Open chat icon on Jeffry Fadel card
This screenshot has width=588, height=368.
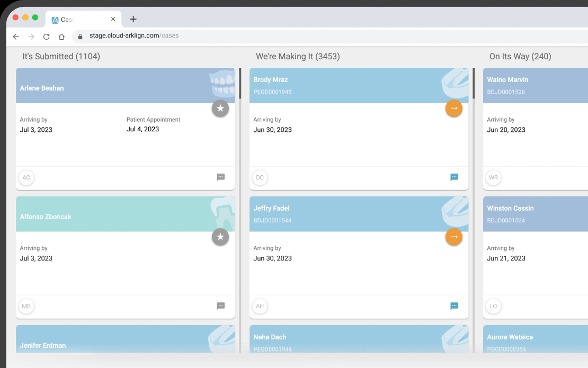[454, 306]
